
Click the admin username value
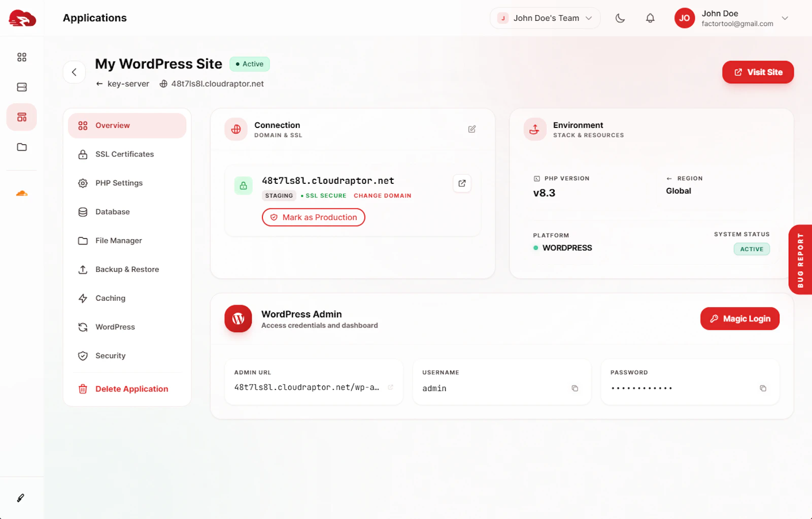(434, 388)
